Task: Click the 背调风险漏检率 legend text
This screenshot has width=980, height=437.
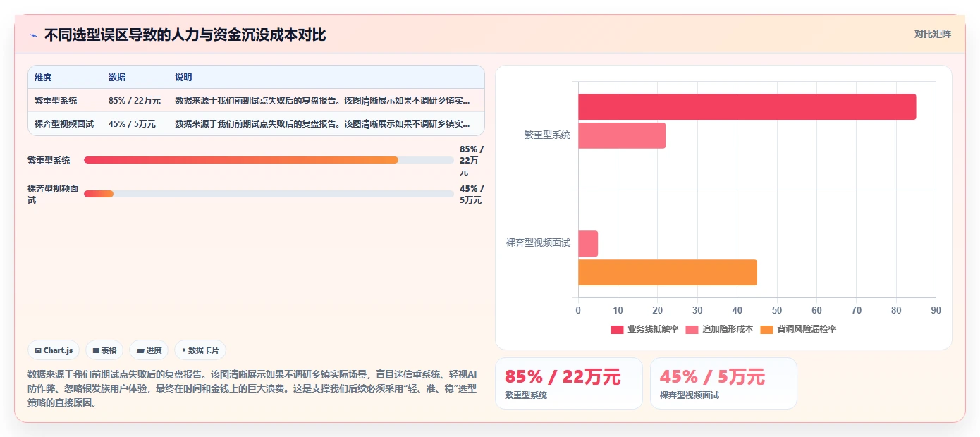Action: (x=807, y=329)
